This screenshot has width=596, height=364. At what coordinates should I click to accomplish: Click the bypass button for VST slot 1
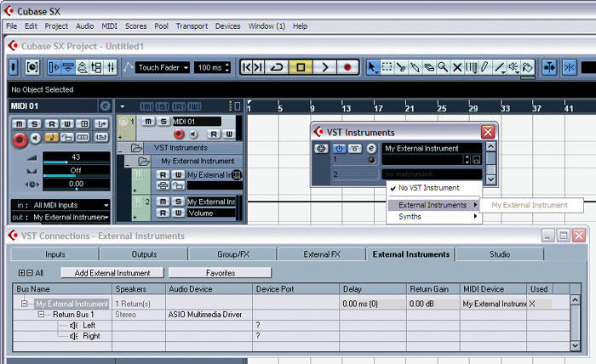(355, 149)
